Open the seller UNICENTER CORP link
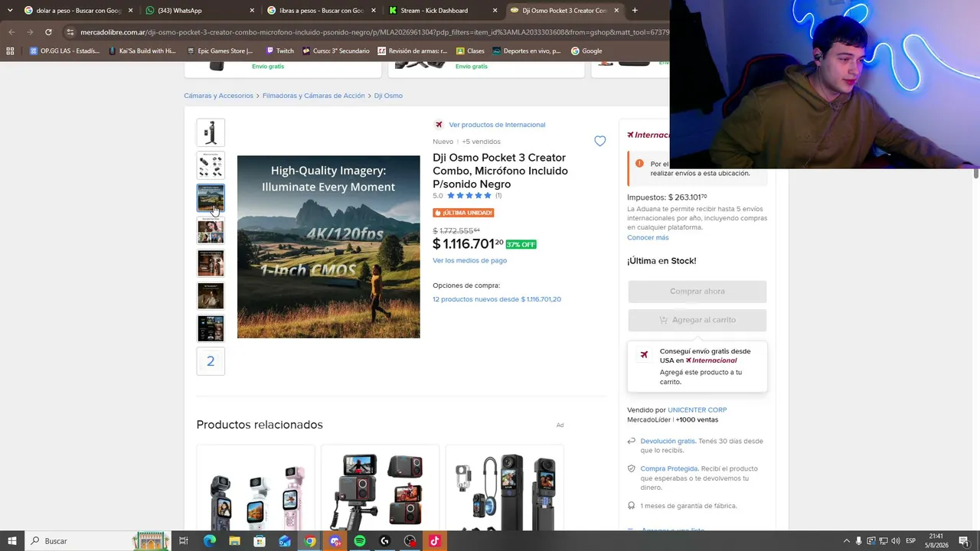The image size is (980, 551). coord(697,409)
